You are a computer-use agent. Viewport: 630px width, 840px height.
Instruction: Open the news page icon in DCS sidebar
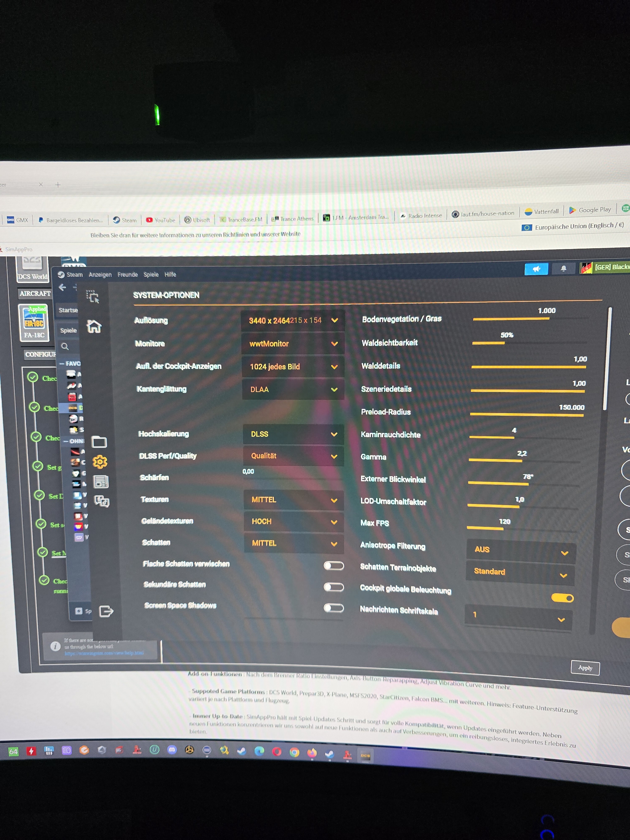101,482
